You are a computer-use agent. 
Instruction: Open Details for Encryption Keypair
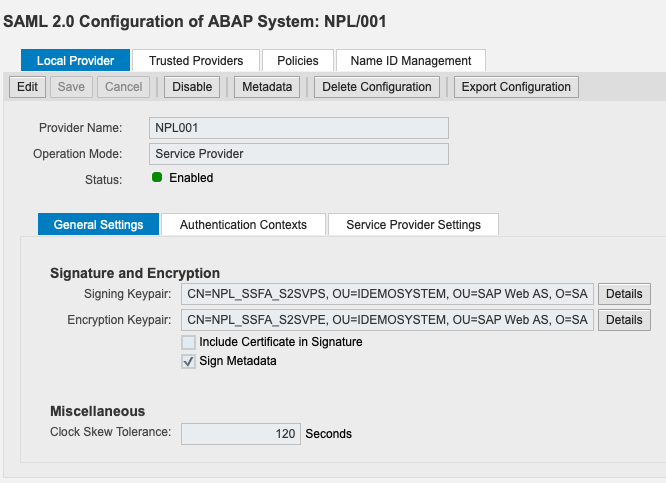(624, 319)
